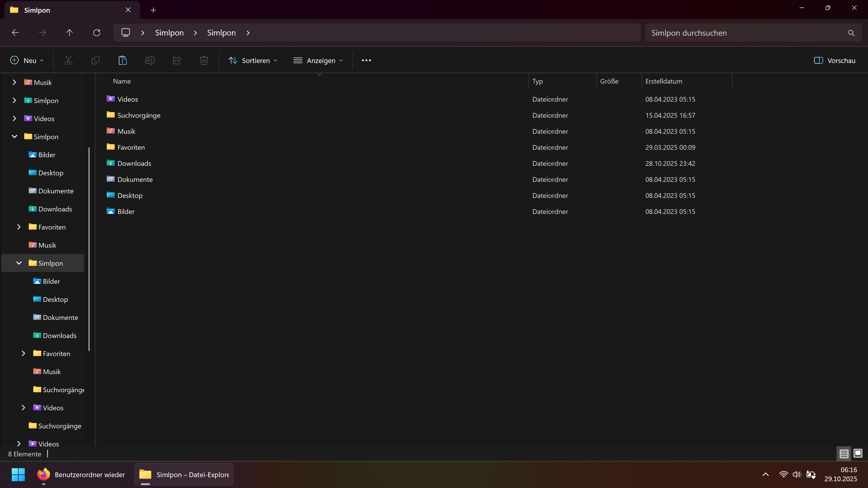
Task: Click the Copy icon in toolbar
Action: tap(95, 61)
